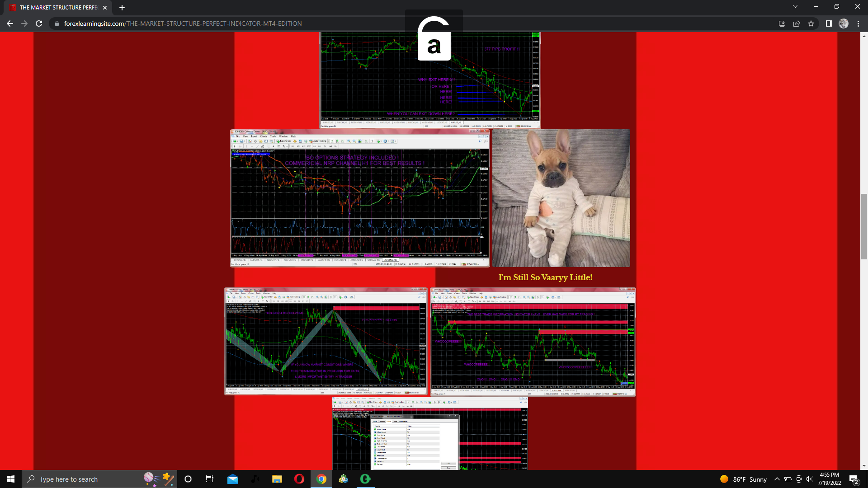Open File Explorer from the taskbar
Image resolution: width=868 pixels, height=488 pixels.
coord(277,479)
